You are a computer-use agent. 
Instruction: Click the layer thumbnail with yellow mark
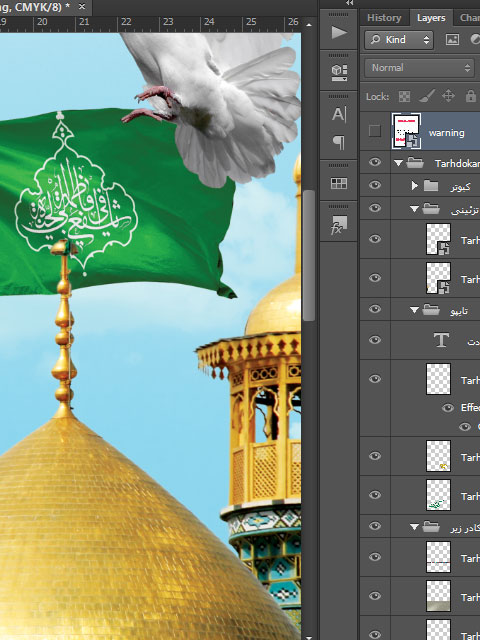(x=438, y=456)
